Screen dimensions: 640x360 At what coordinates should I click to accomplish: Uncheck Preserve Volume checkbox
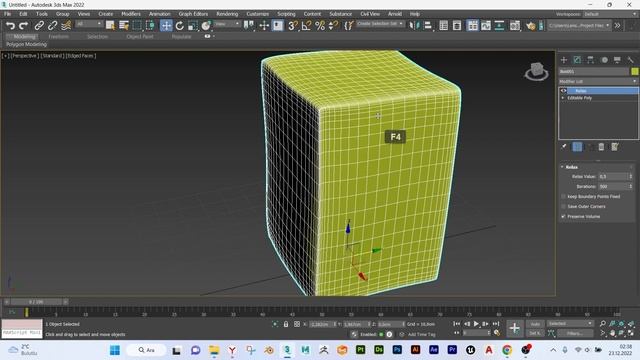click(564, 216)
